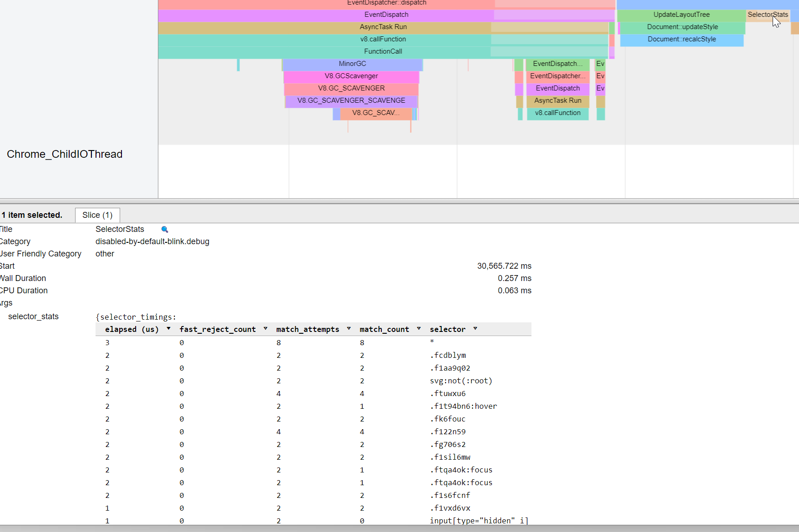Select the v8.callFunction slice
This screenshot has height=532, width=799.
point(383,39)
